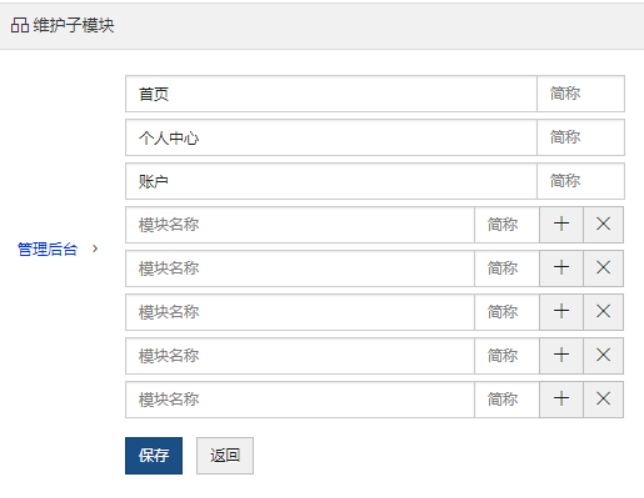Delete the second empty module row with X

603,268
